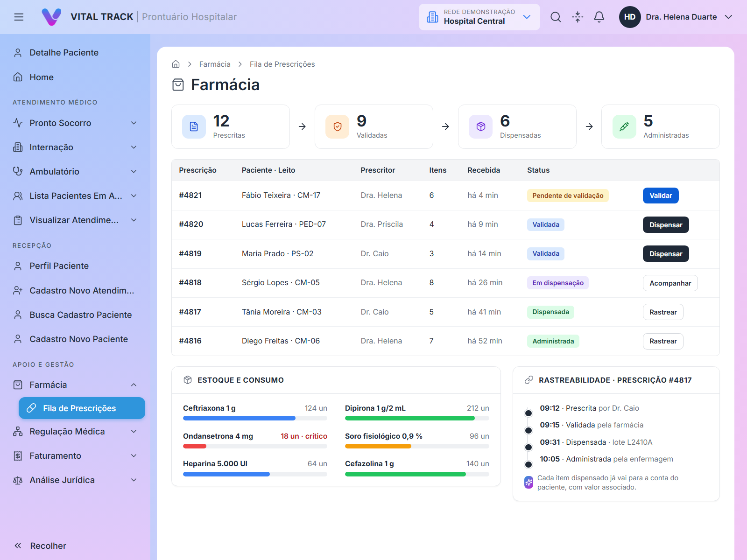Open the notifications bell
747x560 pixels.
pyautogui.click(x=599, y=17)
